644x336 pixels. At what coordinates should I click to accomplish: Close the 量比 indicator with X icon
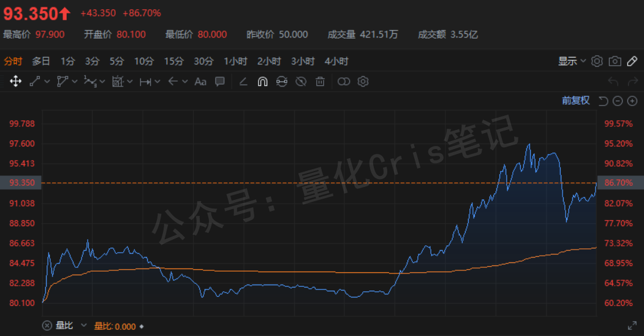click(47, 326)
